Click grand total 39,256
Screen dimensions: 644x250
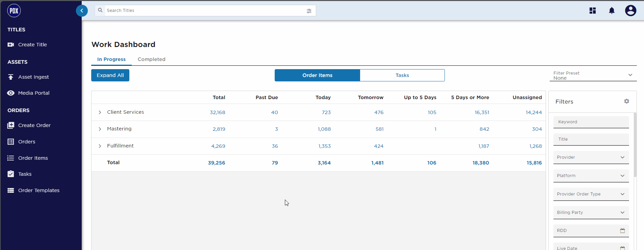point(216,163)
